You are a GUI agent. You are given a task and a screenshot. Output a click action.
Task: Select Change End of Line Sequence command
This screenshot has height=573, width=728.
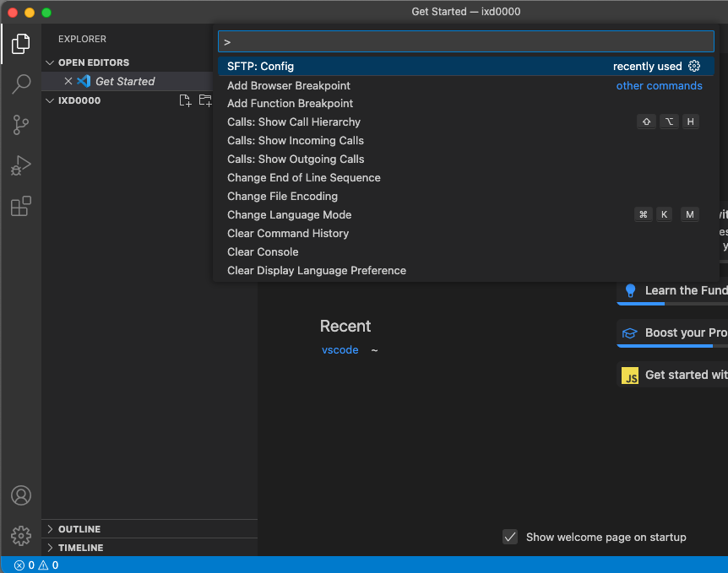point(465,178)
